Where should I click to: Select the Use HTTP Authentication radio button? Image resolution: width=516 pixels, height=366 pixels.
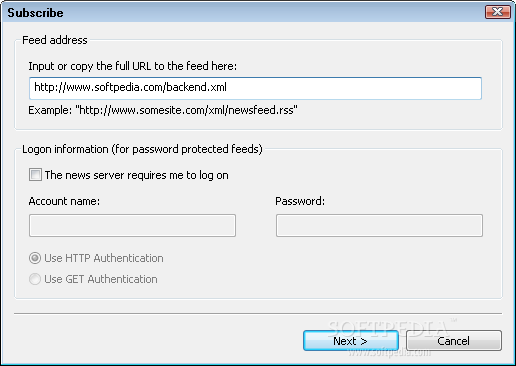click(35, 258)
